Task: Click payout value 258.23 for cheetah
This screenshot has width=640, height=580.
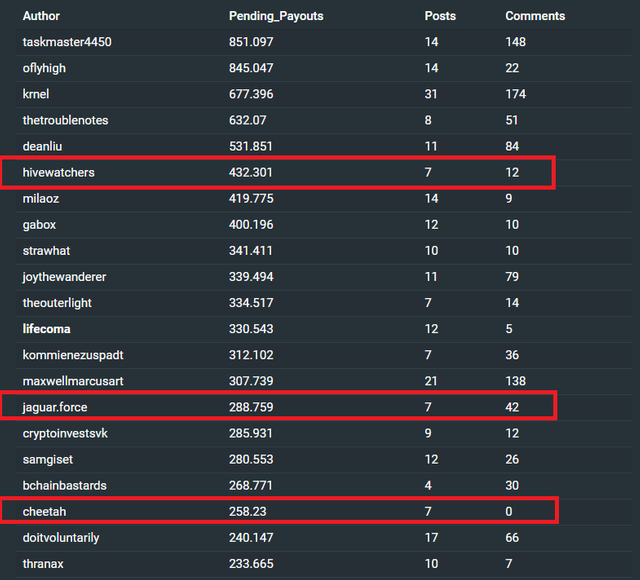Action: tap(247, 512)
